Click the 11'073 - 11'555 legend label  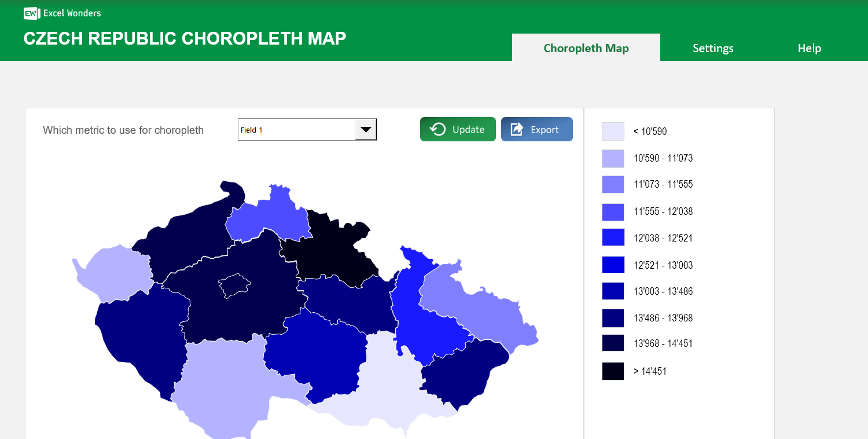click(x=663, y=184)
